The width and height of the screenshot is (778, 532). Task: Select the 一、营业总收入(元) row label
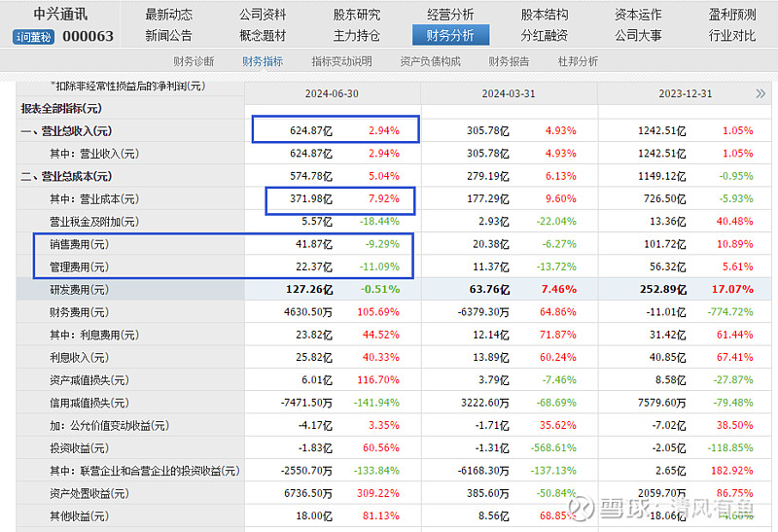[x=66, y=131]
